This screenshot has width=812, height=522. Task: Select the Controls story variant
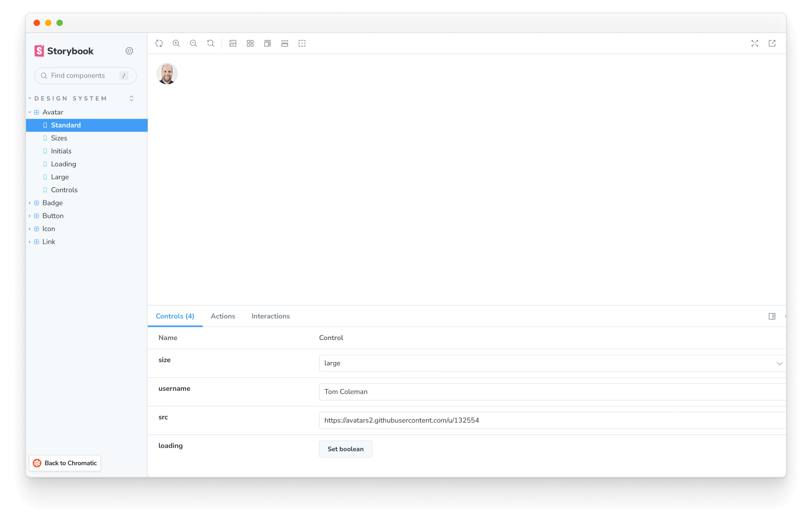coord(64,190)
